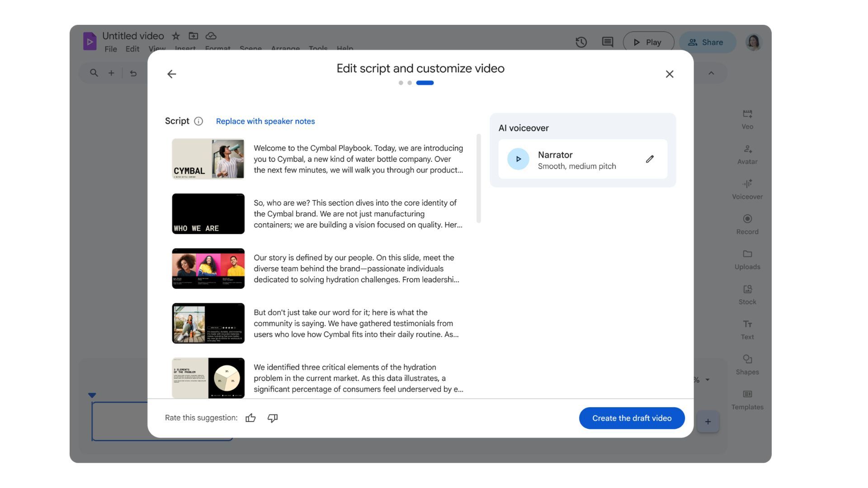Click the search magnifier in toolbar
Viewport: 868px width, 488px height.
(94, 73)
